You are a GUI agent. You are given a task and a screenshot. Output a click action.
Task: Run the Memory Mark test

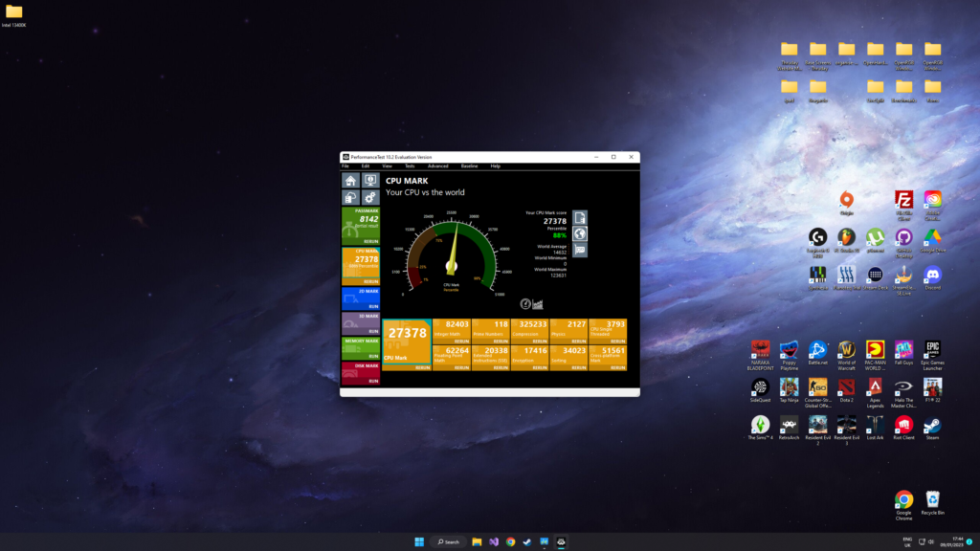pyautogui.click(x=374, y=356)
